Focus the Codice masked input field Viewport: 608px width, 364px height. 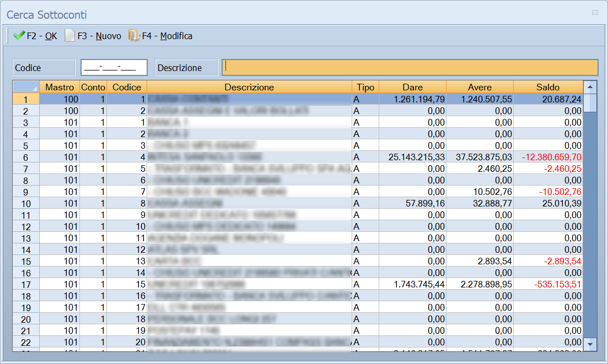114,68
